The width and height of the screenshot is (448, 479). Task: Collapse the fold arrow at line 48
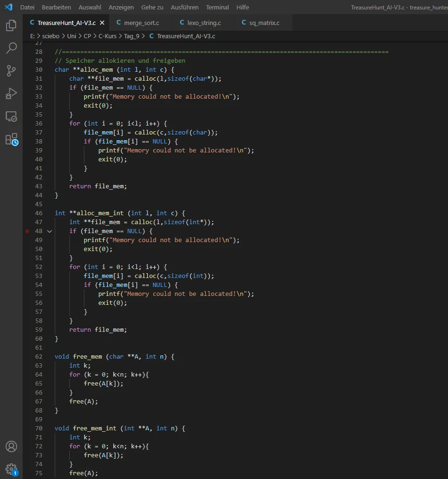tap(49, 231)
